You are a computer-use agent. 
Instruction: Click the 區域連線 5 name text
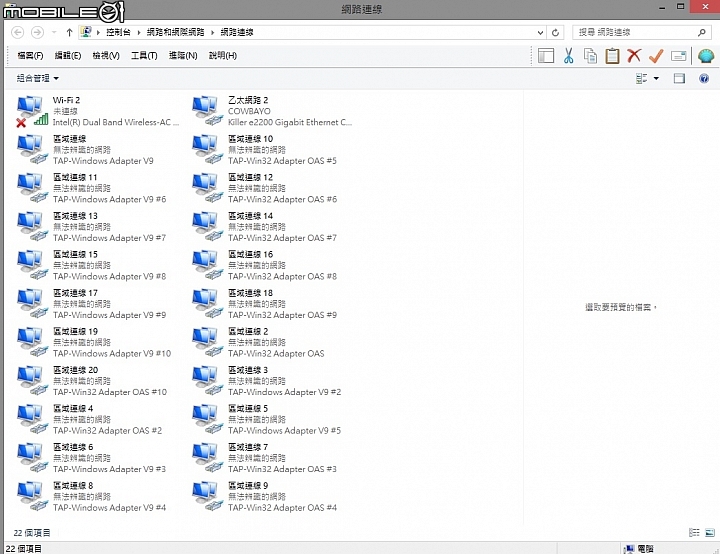point(248,408)
